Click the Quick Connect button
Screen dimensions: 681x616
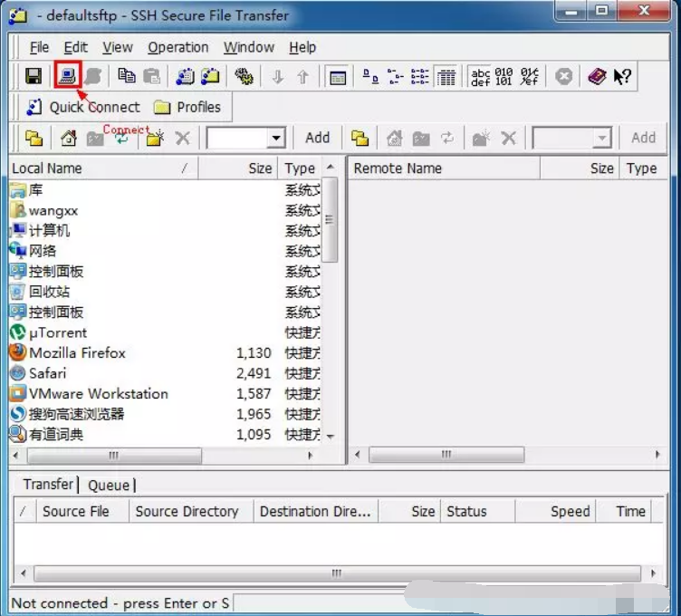tap(83, 107)
